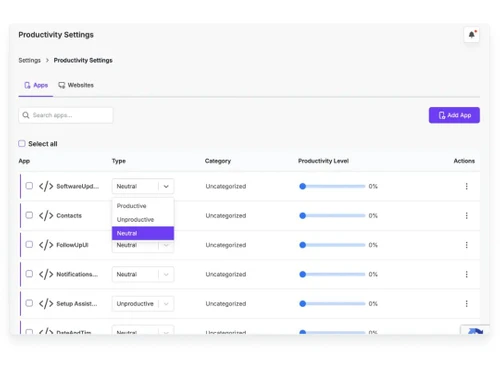500x375 pixels.
Task: Check the SoftwareUpd... row checkbox
Action: pos(29,186)
